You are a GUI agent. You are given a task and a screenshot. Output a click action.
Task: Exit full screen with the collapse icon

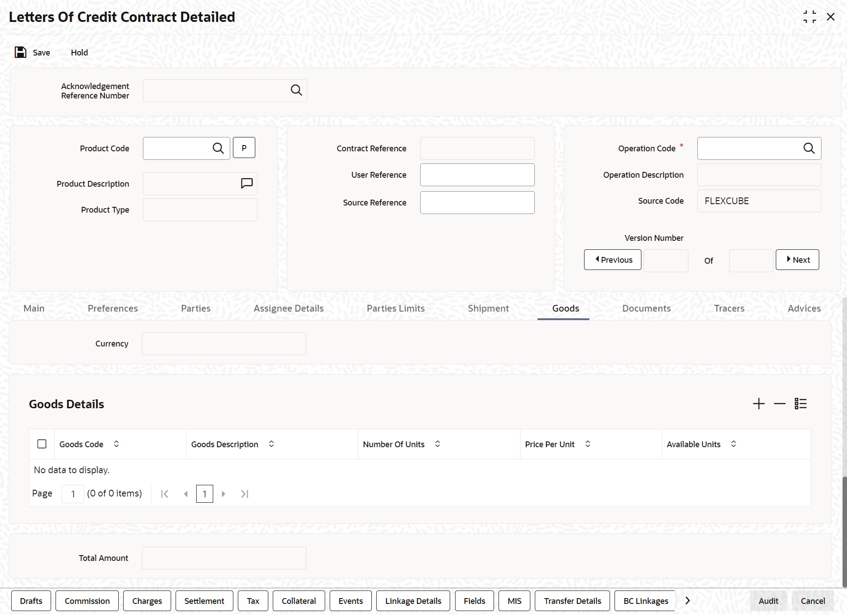click(x=810, y=17)
